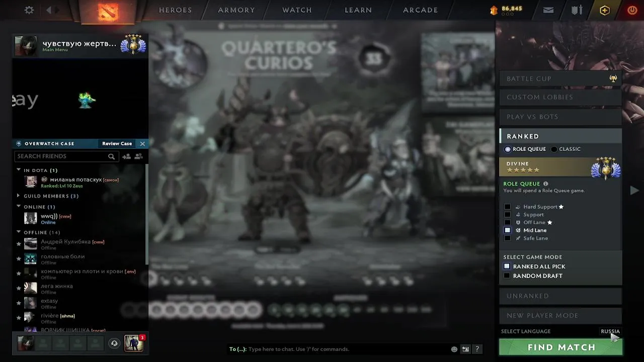Open the Divine rank medal by profile name
This screenshot has height=362, width=644.
pyautogui.click(x=133, y=44)
